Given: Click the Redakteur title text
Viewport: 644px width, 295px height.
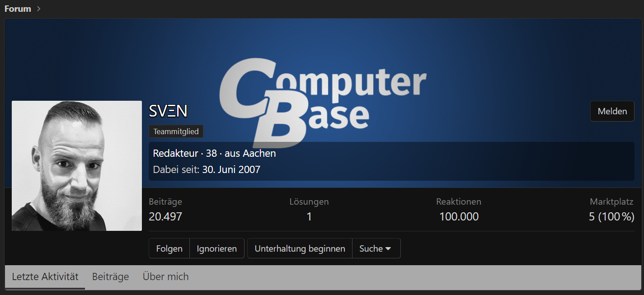Looking at the screenshot, I should [176, 153].
